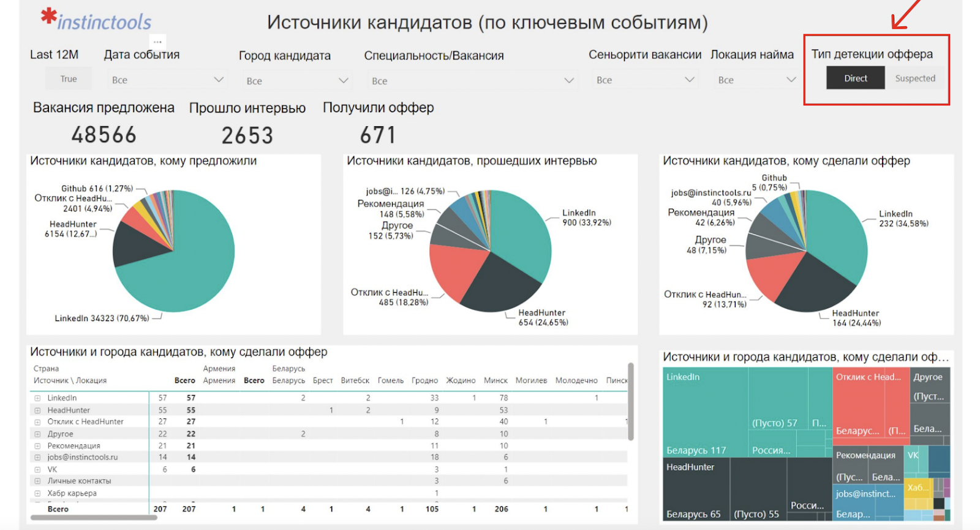Viewport: 980px width, 530px height.
Task: Click the 78 LinkedIn Минск cell
Action: [503, 398]
